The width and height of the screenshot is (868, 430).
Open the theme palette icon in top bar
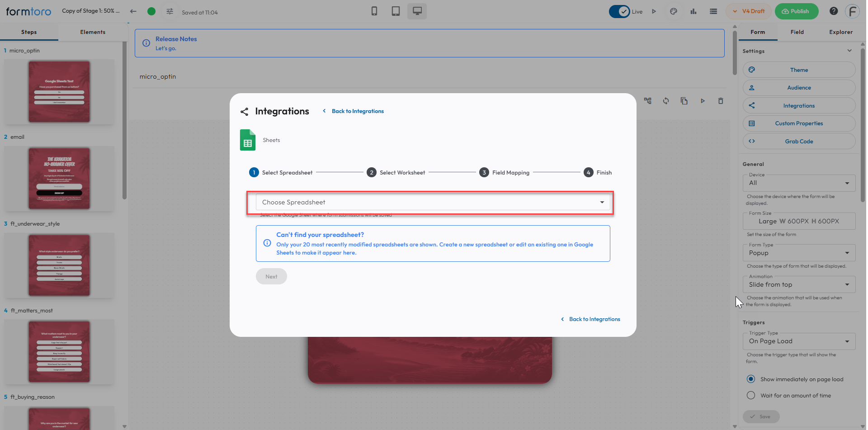coord(674,11)
